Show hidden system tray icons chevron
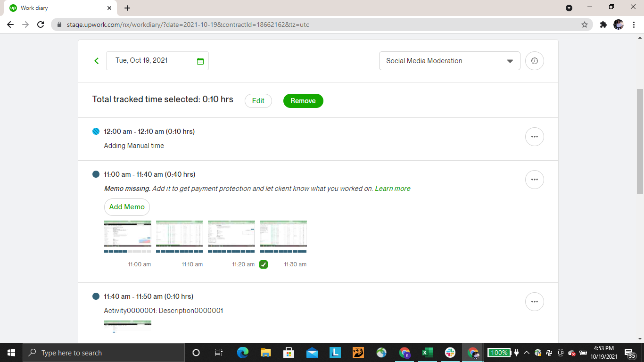 coord(527,353)
